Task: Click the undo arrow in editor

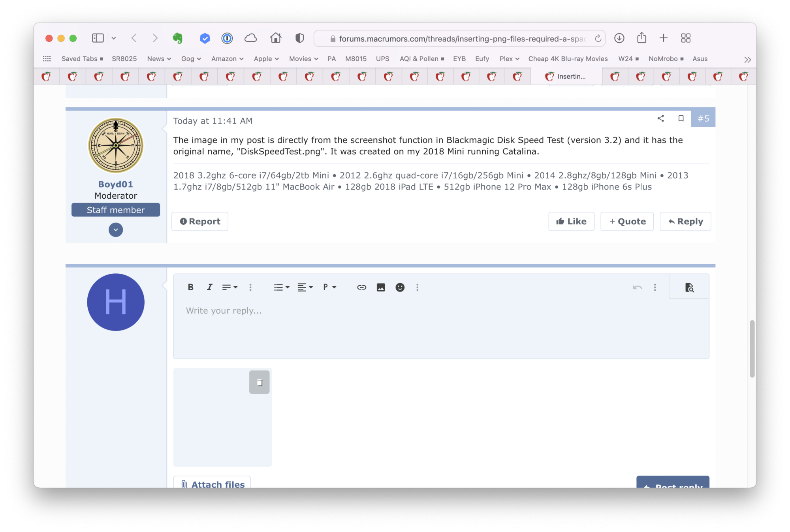Action: (637, 287)
